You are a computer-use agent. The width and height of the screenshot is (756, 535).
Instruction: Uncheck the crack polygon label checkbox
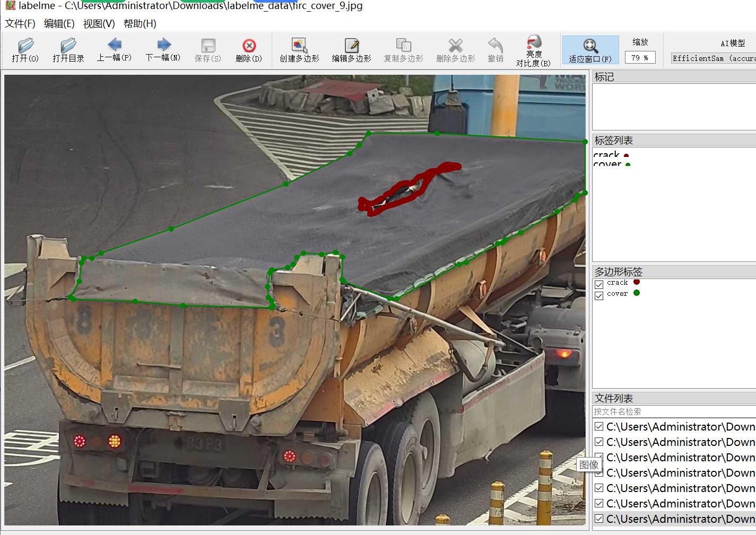(599, 284)
